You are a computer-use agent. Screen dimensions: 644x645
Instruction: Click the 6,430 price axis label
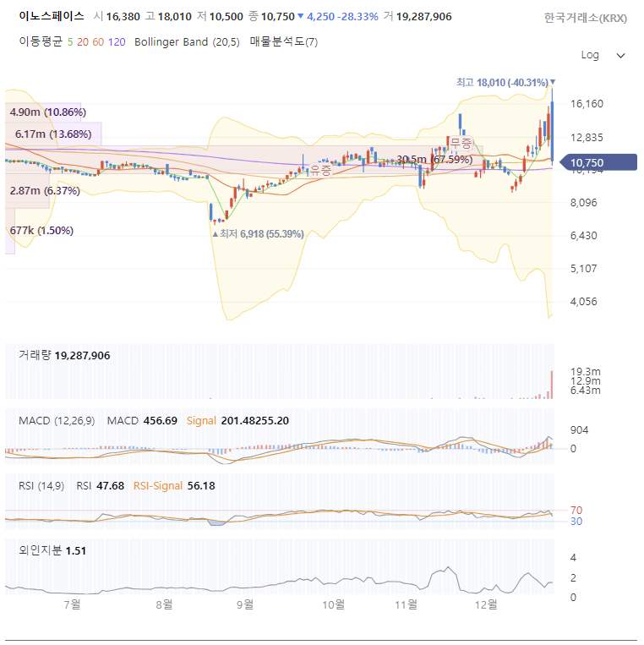point(583,236)
